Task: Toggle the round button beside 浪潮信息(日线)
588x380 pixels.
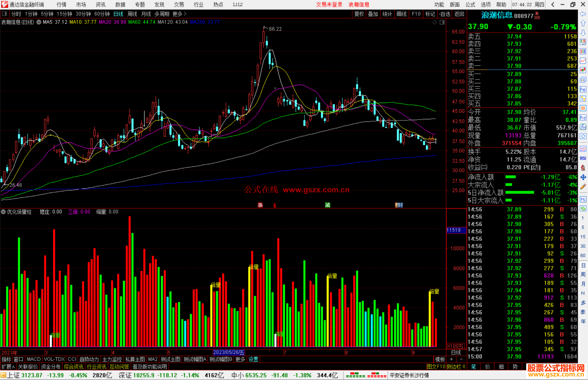Action: pyautogui.click(x=39, y=22)
